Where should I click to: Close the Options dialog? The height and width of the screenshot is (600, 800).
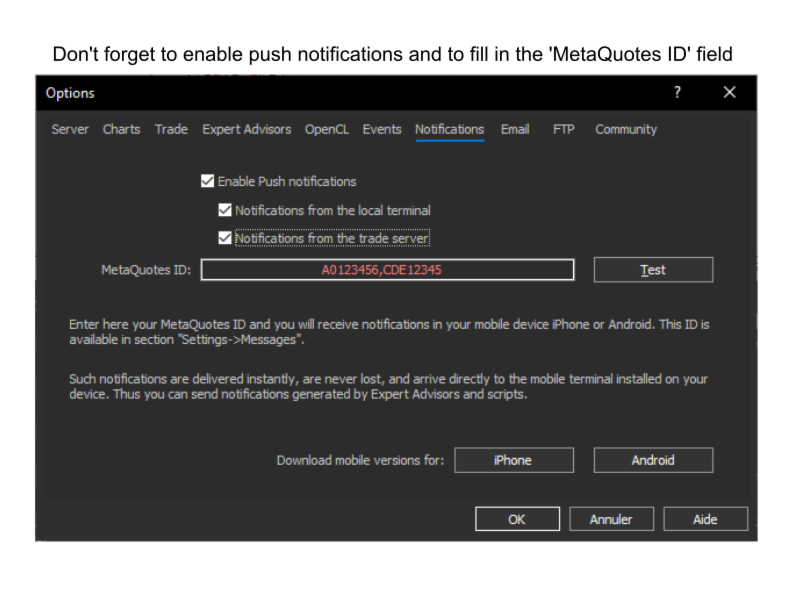click(x=730, y=92)
